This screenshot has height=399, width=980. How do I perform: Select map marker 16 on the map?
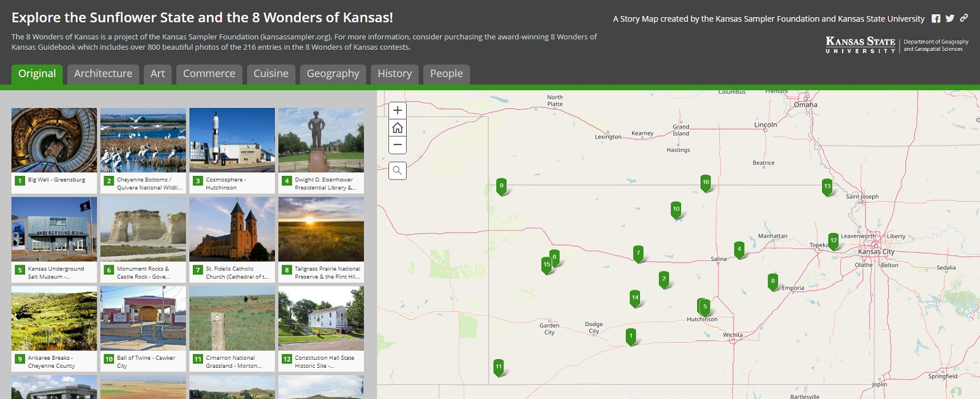coord(706,183)
